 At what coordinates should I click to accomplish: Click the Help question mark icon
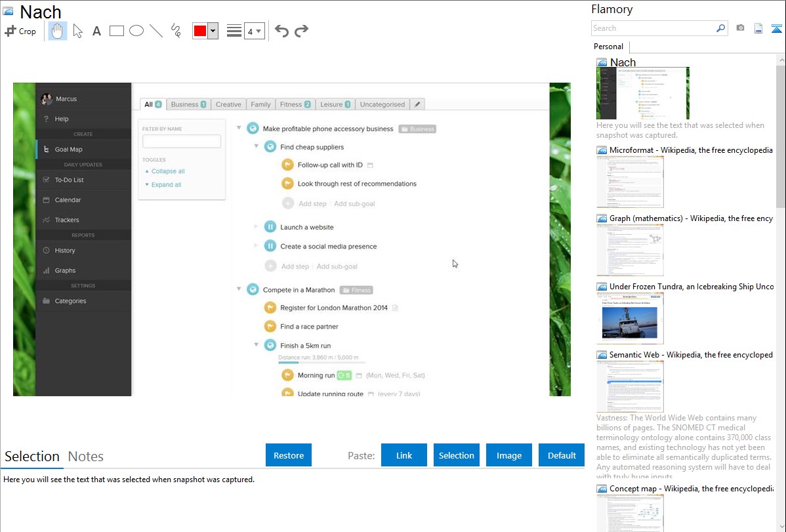click(46, 119)
